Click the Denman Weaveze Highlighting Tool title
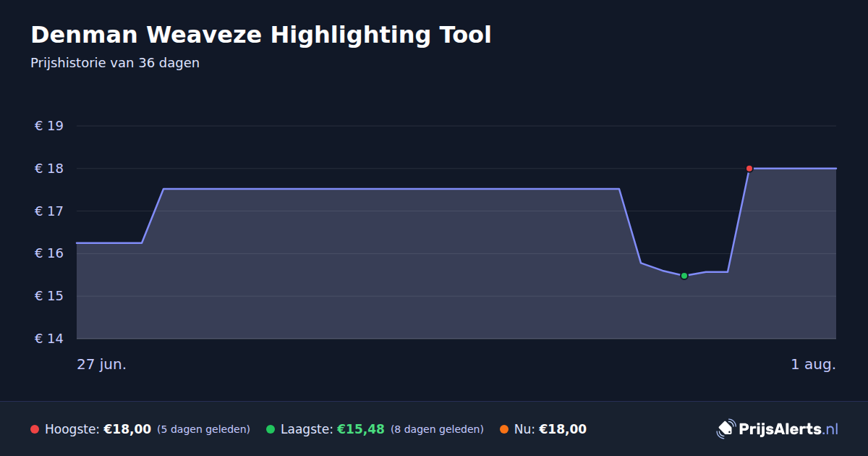The height and width of the screenshot is (456, 868). [261, 35]
